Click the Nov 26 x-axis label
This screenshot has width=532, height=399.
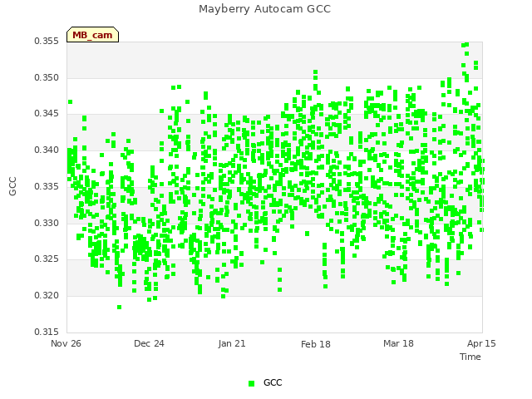66,343
